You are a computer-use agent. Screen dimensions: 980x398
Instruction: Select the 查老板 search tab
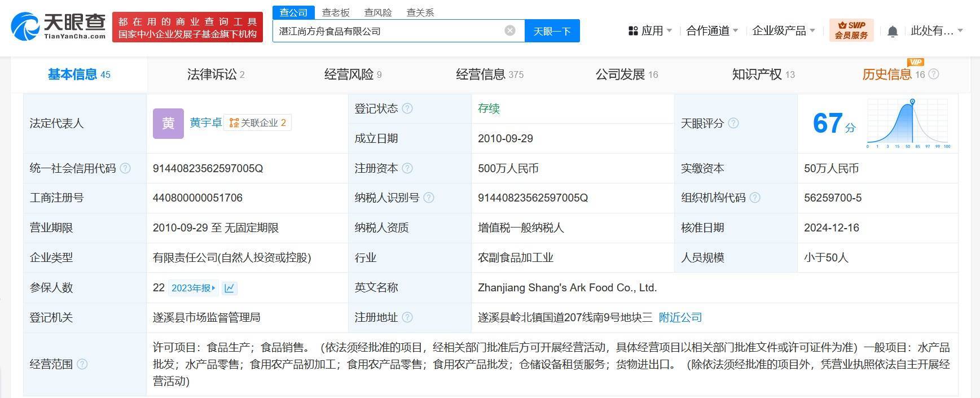(336, 12)
